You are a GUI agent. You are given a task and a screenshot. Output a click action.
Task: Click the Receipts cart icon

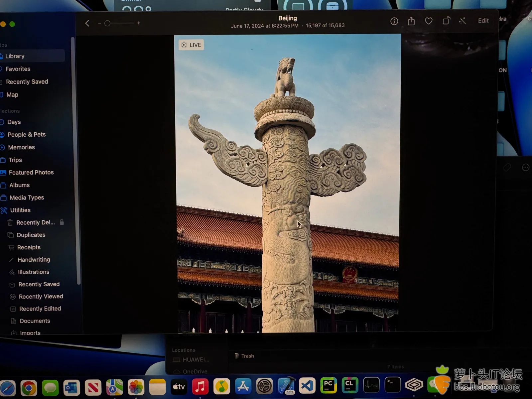coord(11,247)
